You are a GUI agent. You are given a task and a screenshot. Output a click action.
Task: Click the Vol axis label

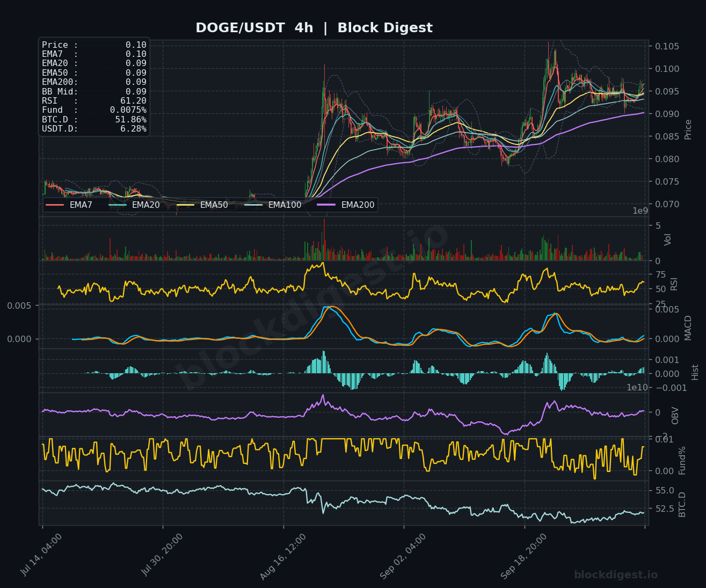(668, 239)
